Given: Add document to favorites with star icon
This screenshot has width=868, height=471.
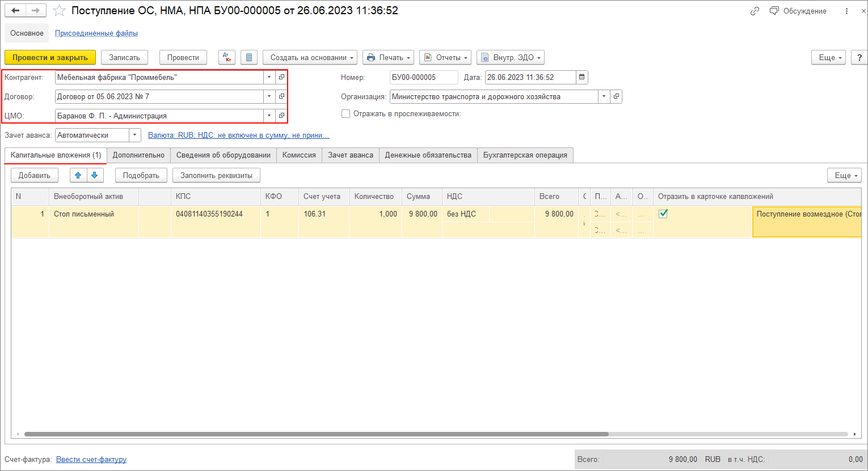Looking at the screenshot, I should click(x=59, y=11).
